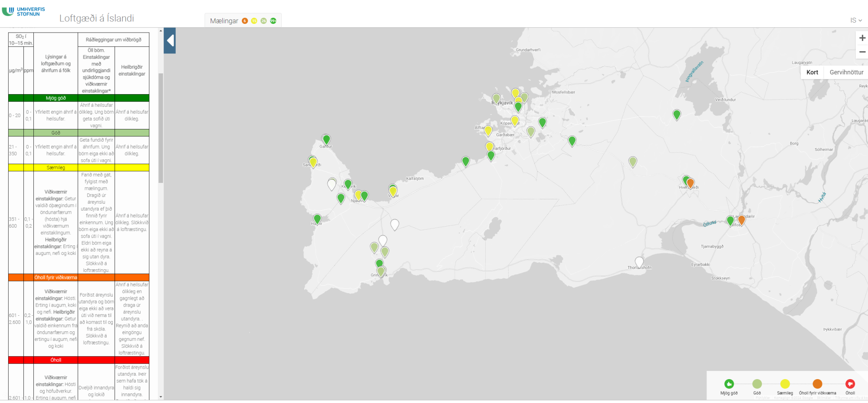This screenshot has width=868, height=403.
Task: Click the 0 - 20 µg/m³ table cell
Action: [x=15, y=116]
